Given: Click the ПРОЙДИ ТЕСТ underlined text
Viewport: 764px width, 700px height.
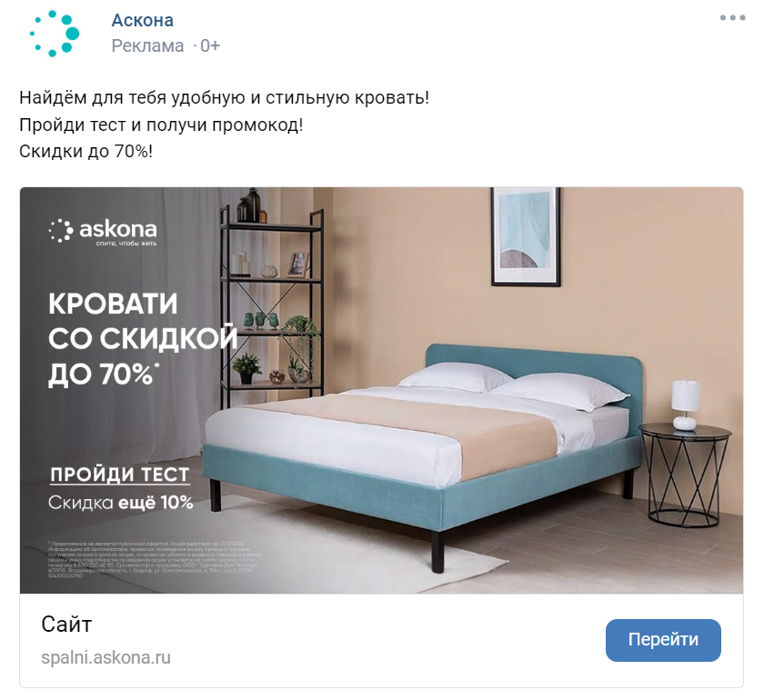Looking at the screenshot, I should coord(120,475).
